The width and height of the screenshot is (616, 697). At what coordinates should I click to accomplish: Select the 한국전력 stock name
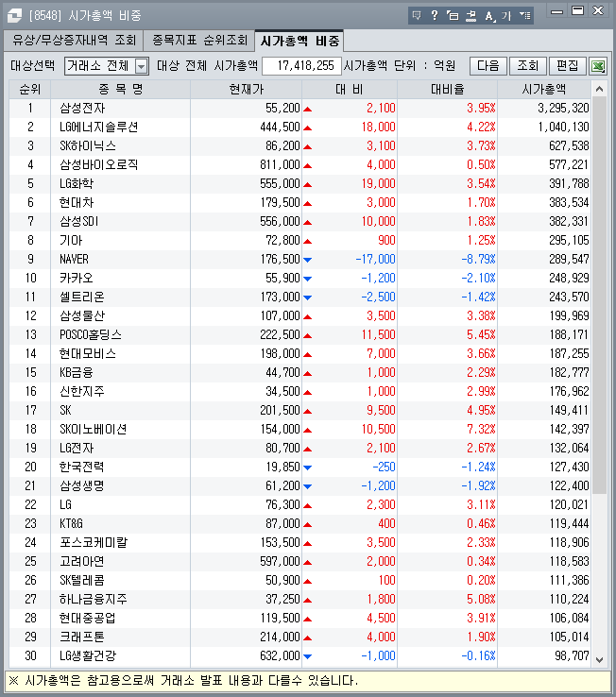pyautogui.click(x=82, y=467)
